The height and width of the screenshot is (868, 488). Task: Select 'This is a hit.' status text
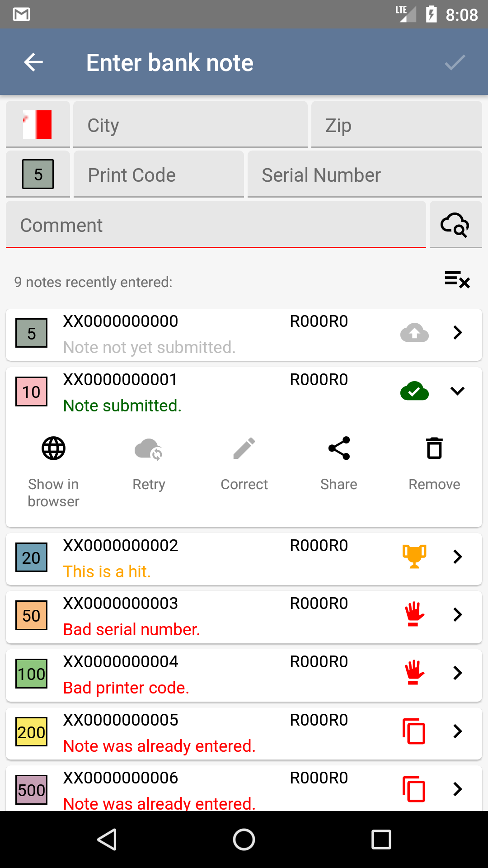107,571
